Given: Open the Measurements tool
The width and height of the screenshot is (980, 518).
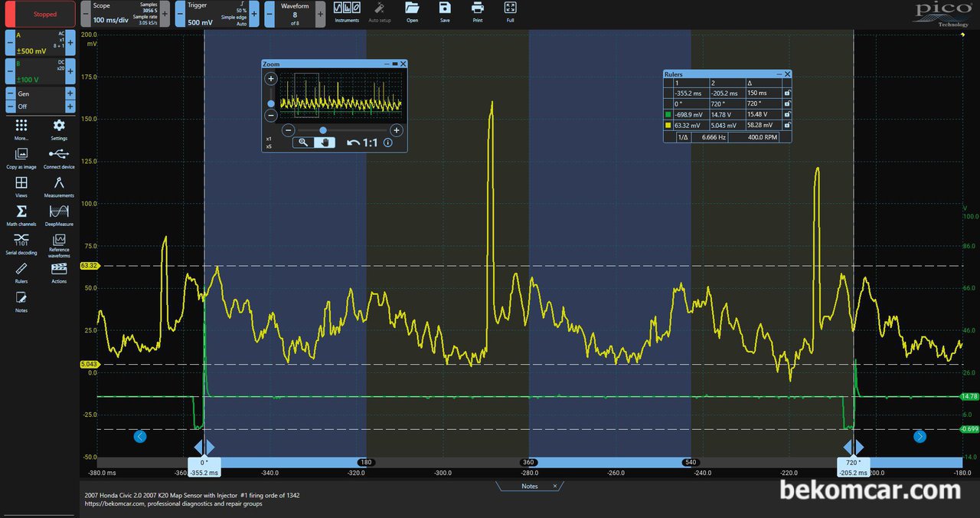Looking at the screenshot, I should pos(59,186).
